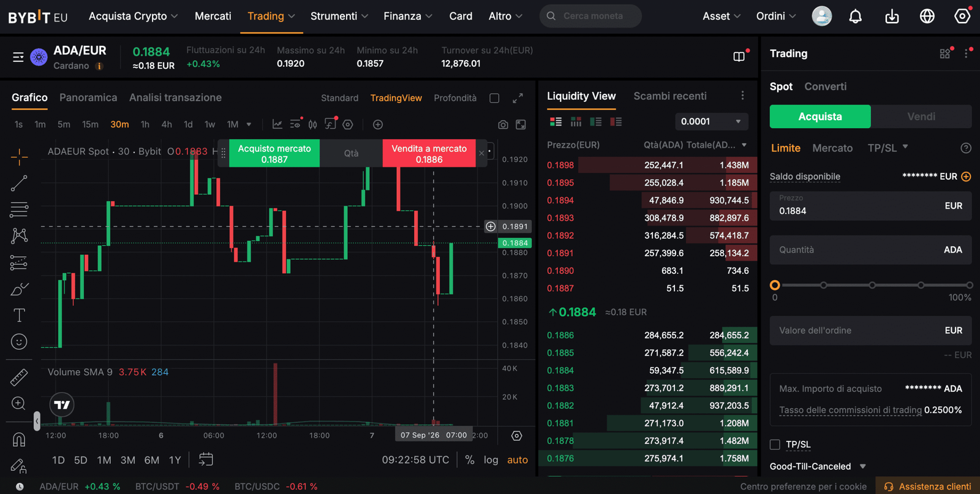The height and width of the screenshot is (494, 980).
Task: Click the Acquisto mercato 0.1887 button
Action: click(x=274, y=153)
